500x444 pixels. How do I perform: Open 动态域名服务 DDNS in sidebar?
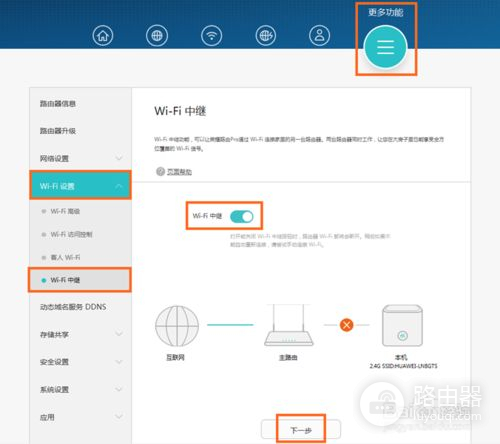73,307
